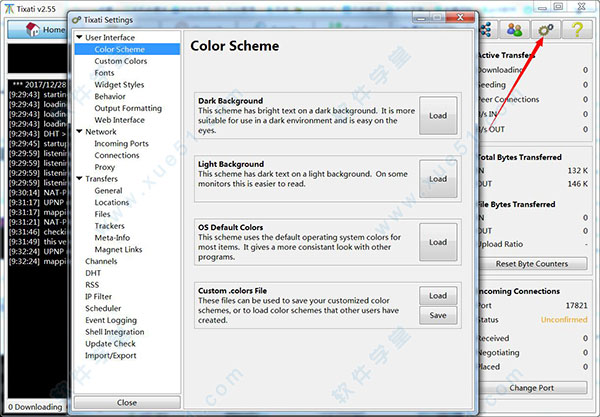Collapse the Transfers tree section
The width and height of the screenshot is (600, 417).
point(79,179)
